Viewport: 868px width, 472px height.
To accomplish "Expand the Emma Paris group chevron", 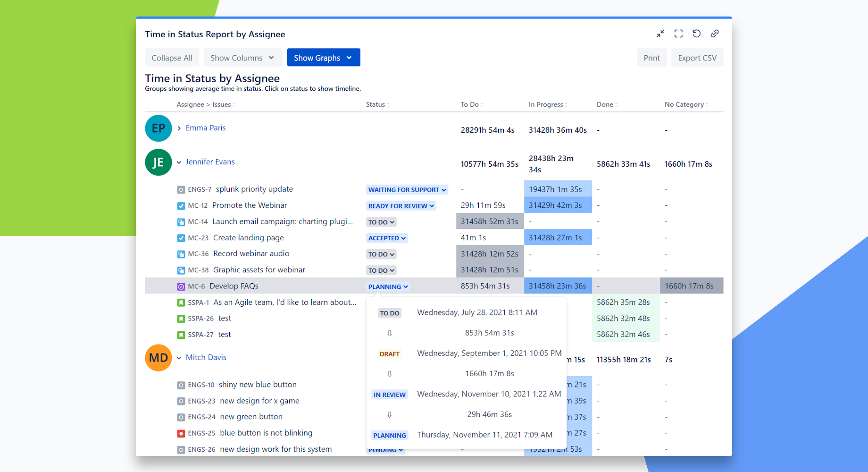I will tap(179, 128).
